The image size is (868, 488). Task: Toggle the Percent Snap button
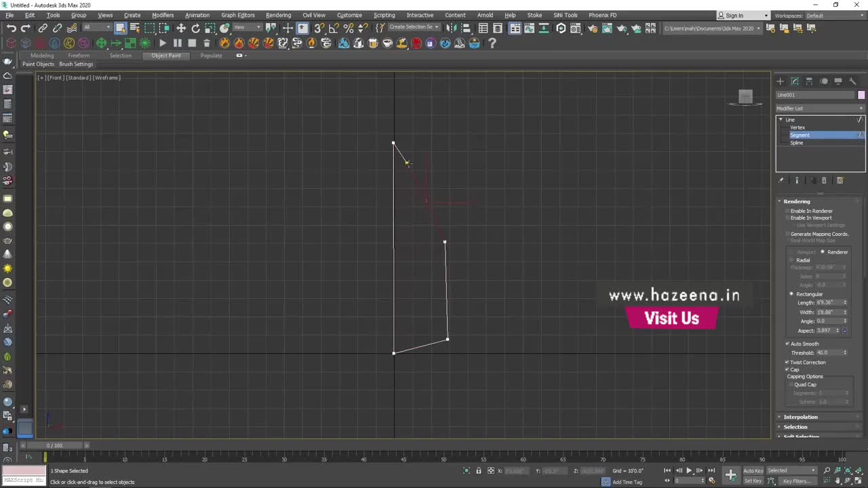(x=349, y=28)
